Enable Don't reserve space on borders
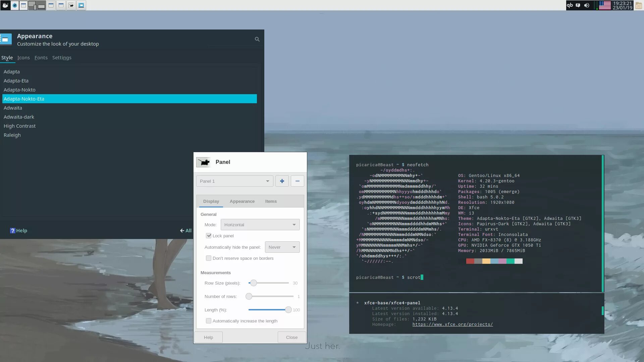The width and height of the screenshot is (644, 362). click(208, 258)
